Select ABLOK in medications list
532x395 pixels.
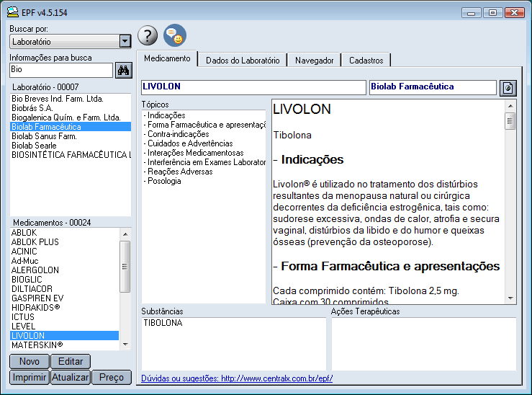click(x=65, y=233)
